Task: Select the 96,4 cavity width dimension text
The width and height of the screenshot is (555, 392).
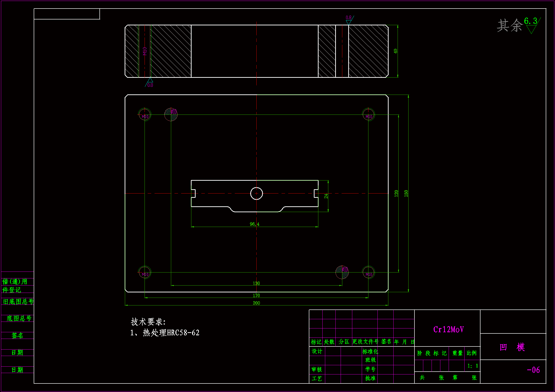Action: 254,224
